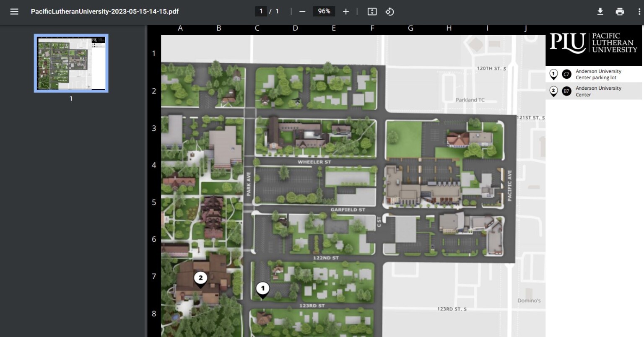Rotate the page counterclockwise
Viewport: 644px width, 337px height.
[389, 11]
